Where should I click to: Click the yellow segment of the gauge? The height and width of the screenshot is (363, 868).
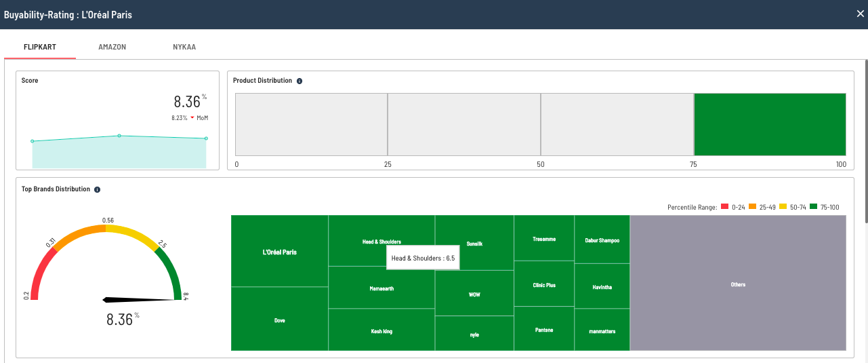coord(133,236)
